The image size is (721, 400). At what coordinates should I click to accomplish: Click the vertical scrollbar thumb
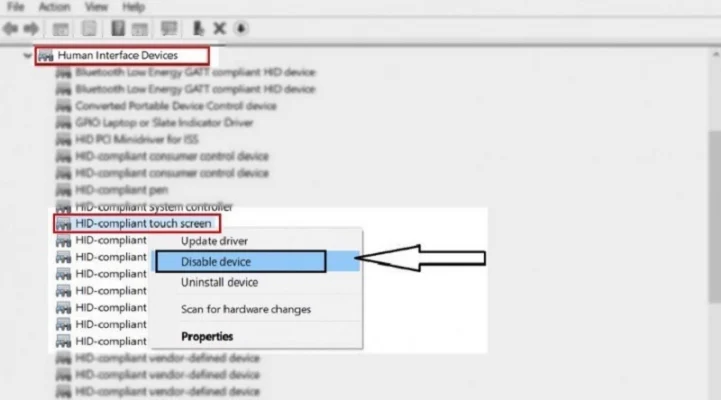(715, 216)
